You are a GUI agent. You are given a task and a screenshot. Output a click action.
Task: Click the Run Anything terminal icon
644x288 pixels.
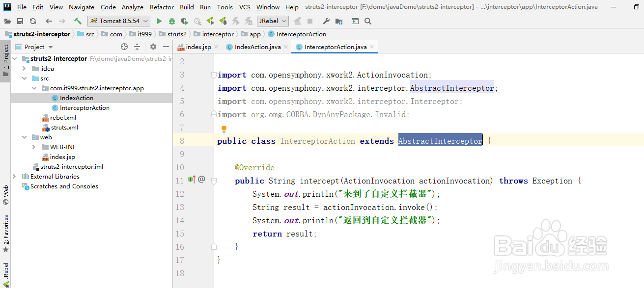pyautogui.click(x=355, y=21)
